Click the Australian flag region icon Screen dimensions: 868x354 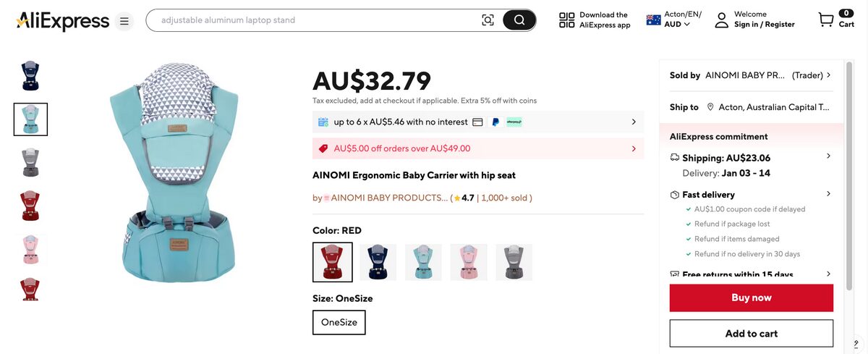654,20
